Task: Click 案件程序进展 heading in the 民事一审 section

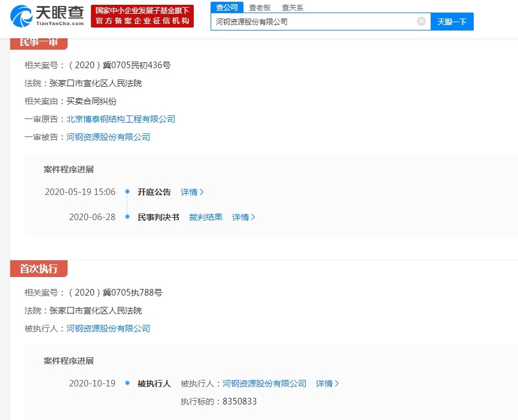Action: click(x=69, y=169)
